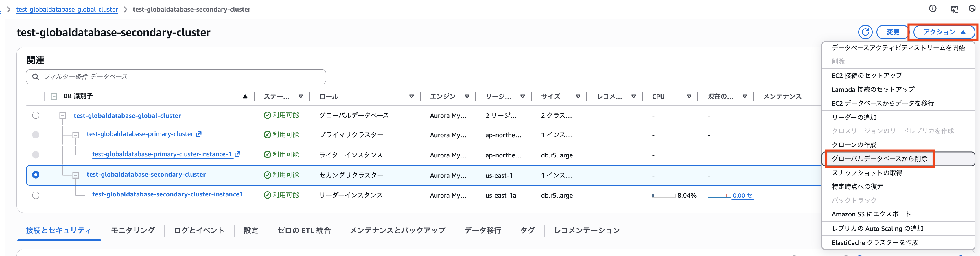Click the hexagon settings icon top-right
The image size is (980, 256).
pyautogui.click(x=972, y=9)
